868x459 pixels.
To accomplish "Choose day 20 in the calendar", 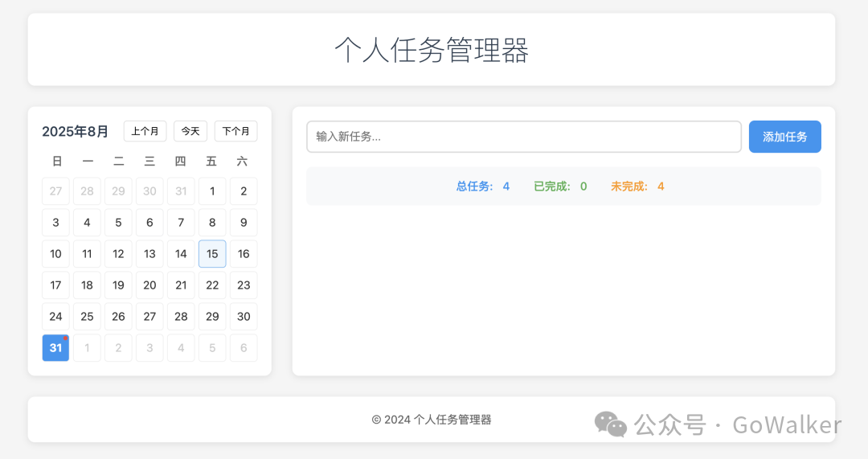I will (x=149, y=285).
